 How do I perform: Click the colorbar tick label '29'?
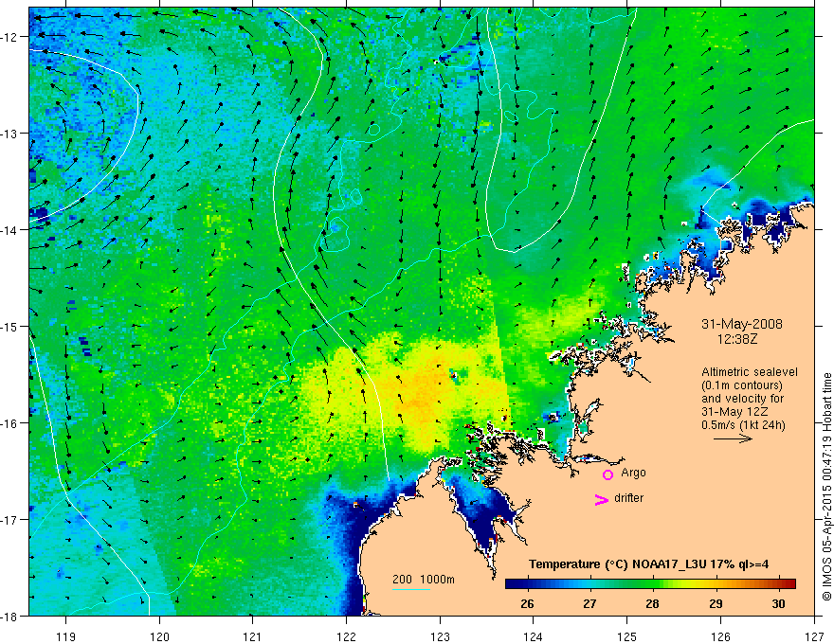[x=716, y=604]
